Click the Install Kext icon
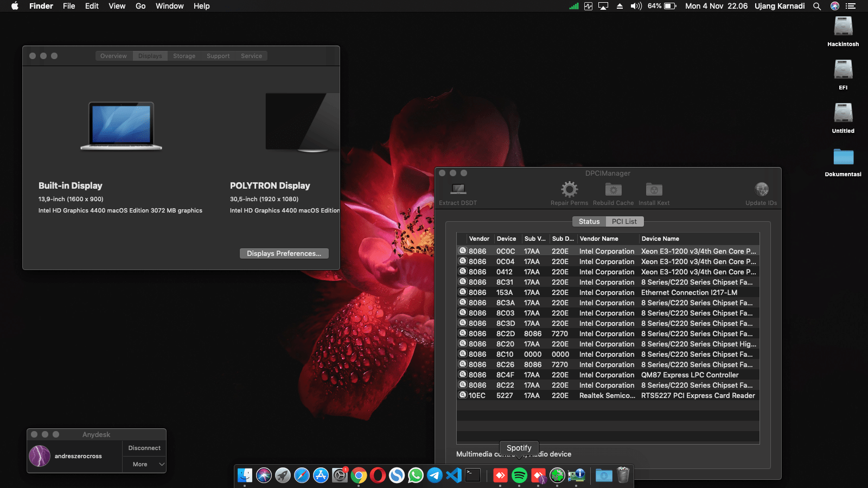This screenshot has width=868, height=488. (x=653, y=191)
